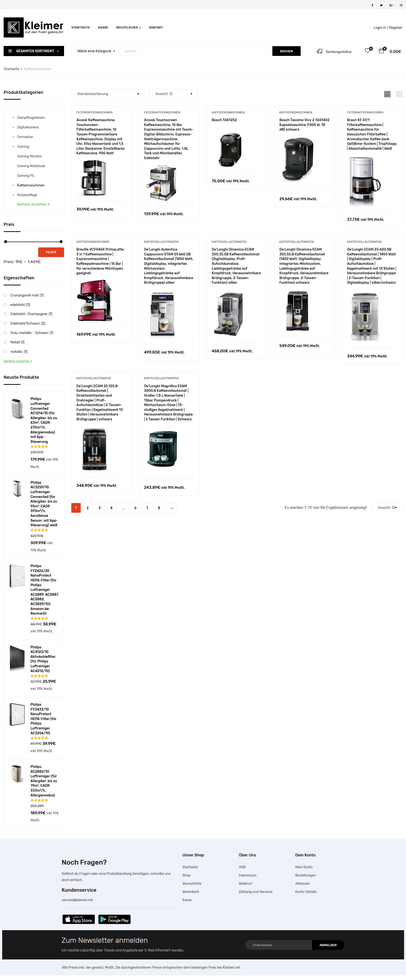
Task: Enable the Metall property filter
Action: tap(5, 342)
